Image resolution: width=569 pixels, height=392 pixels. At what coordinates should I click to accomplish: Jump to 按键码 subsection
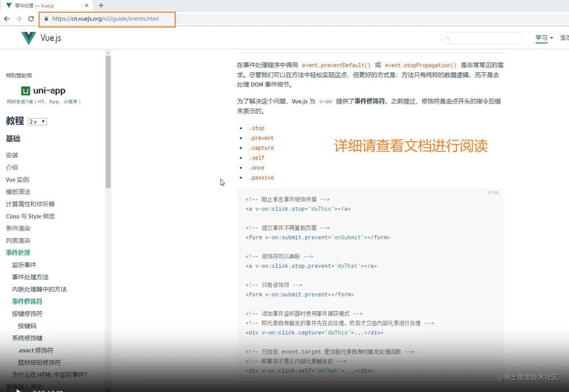click(27, 326)
